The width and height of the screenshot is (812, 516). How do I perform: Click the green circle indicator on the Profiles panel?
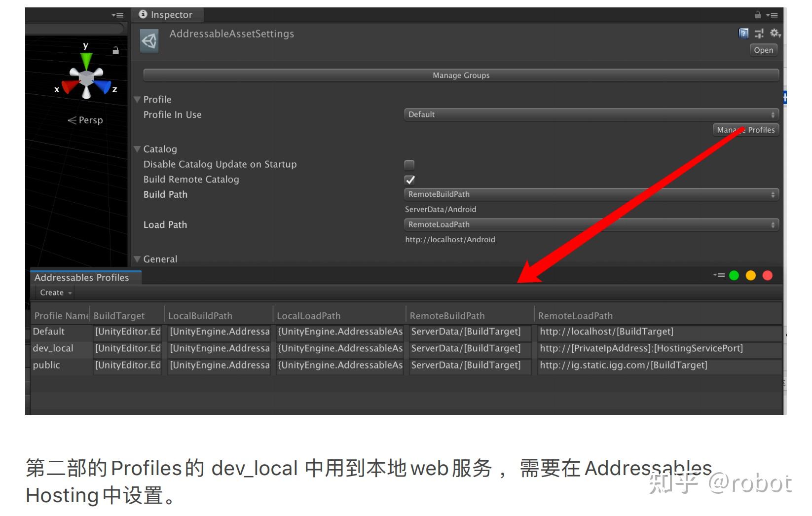pyautogui.click(x=734, y=275)
